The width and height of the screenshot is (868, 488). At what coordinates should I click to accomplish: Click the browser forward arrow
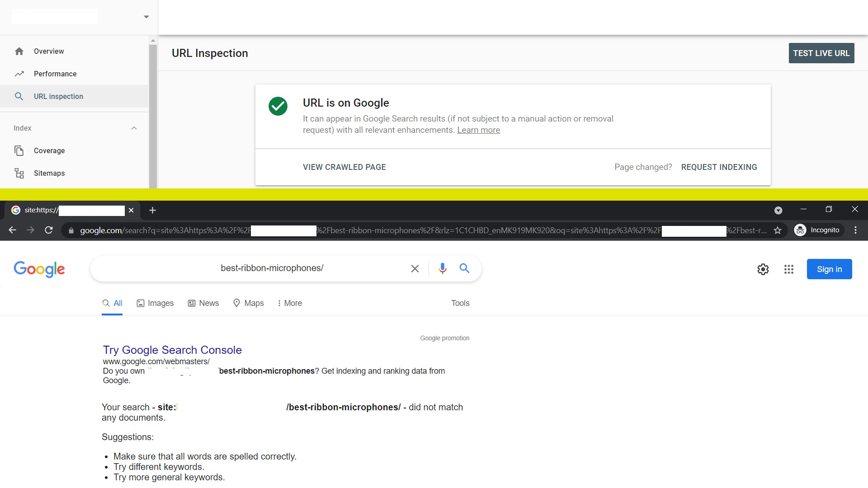click(30, 230)
